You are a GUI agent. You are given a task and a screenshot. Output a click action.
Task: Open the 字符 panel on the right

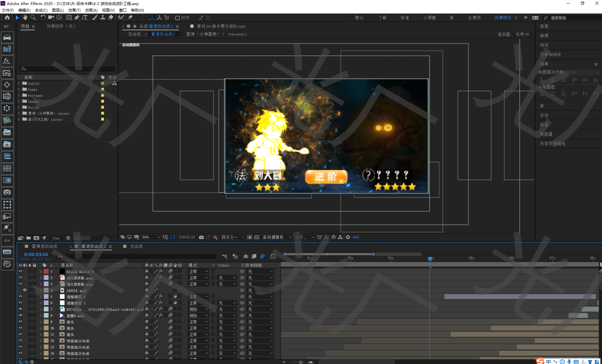coord(544,115)
